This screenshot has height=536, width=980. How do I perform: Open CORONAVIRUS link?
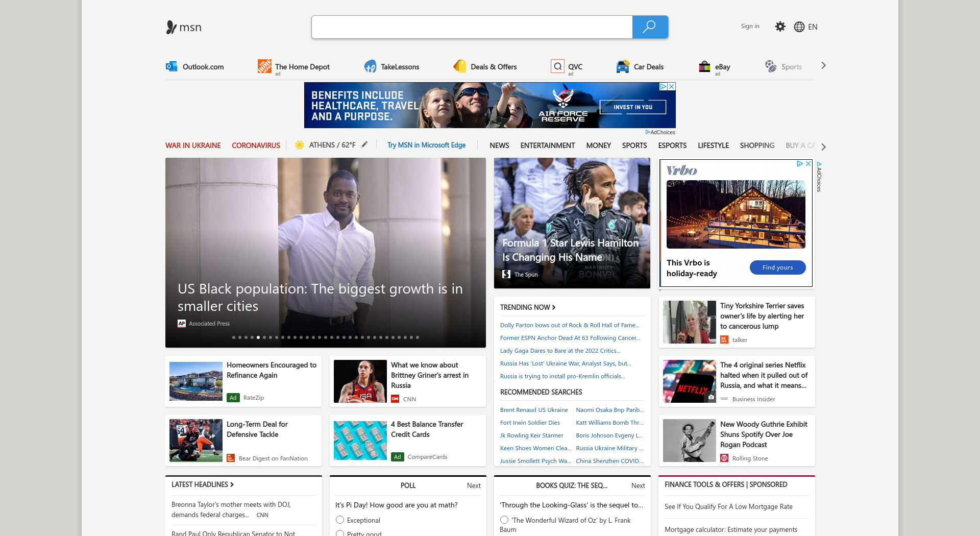(256, 145)
